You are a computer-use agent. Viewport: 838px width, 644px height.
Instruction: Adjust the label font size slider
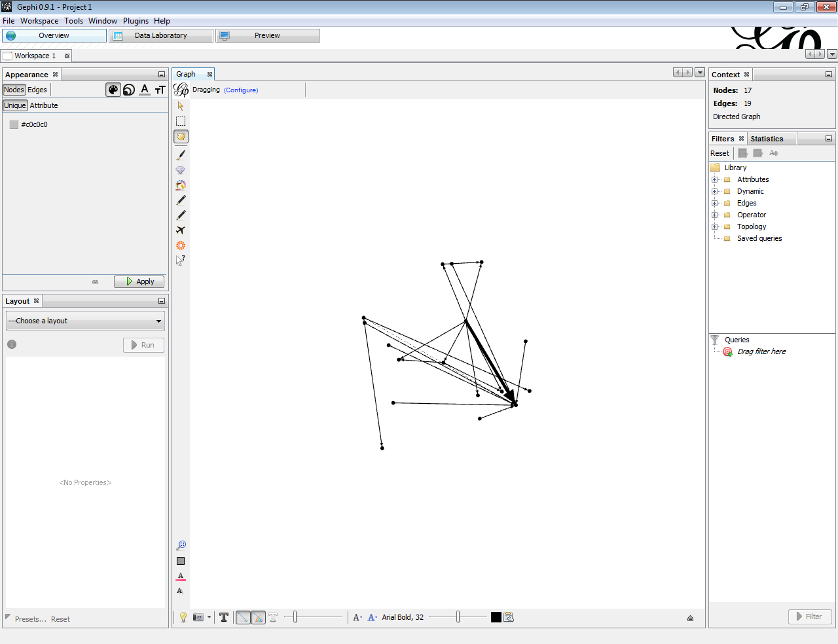(458, 617)
